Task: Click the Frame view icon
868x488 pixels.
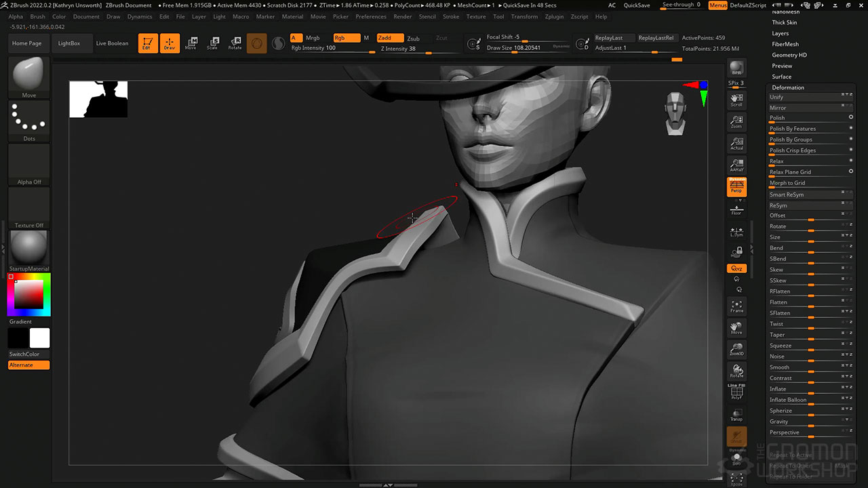Action: point(736,306)
